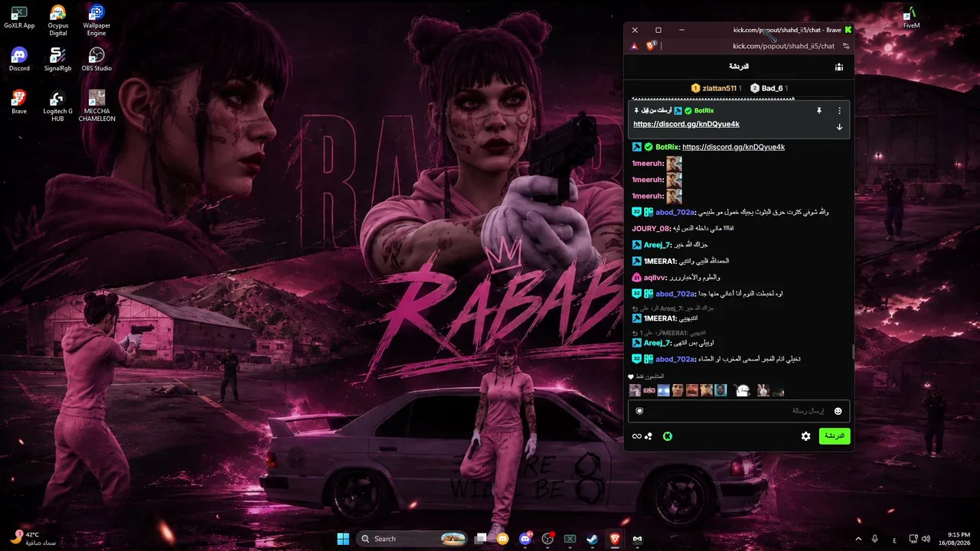Click the green chat send button
The width and height of the screenshot is (980, 551).
click(835, 436)
